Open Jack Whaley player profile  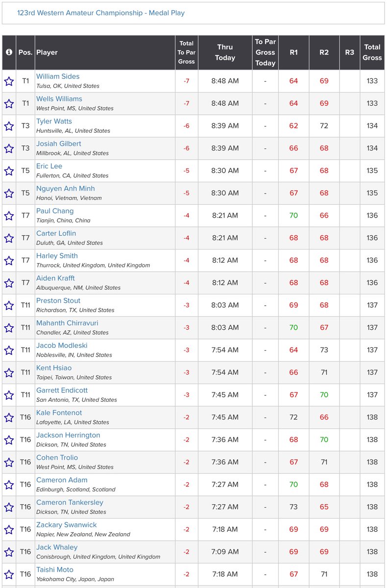pos(57,547)
